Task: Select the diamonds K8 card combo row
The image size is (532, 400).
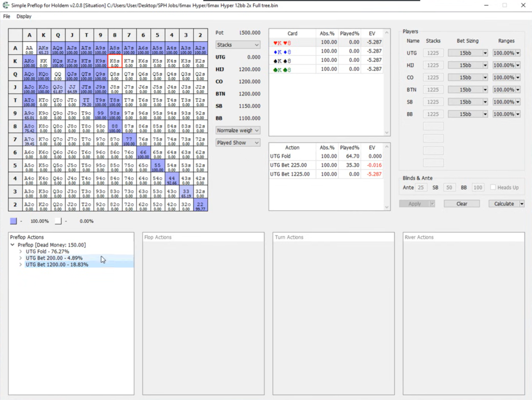Action: pos(326,51)
